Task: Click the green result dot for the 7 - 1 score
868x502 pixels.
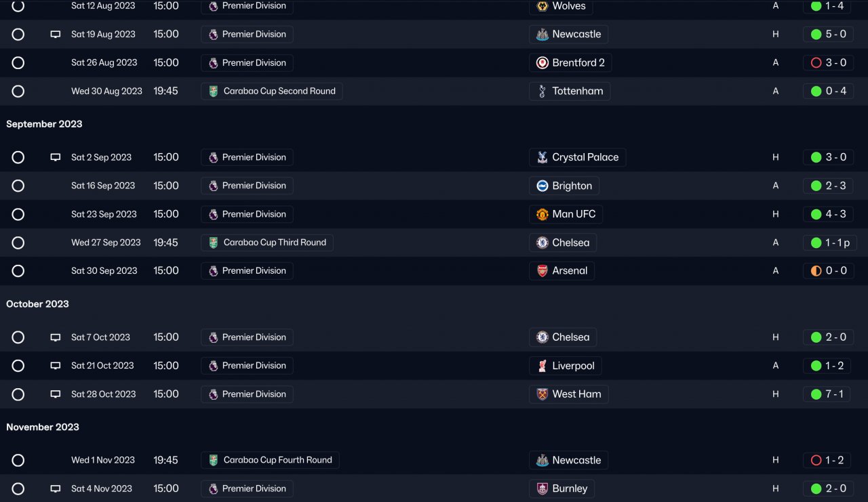Action: point(816,394)
